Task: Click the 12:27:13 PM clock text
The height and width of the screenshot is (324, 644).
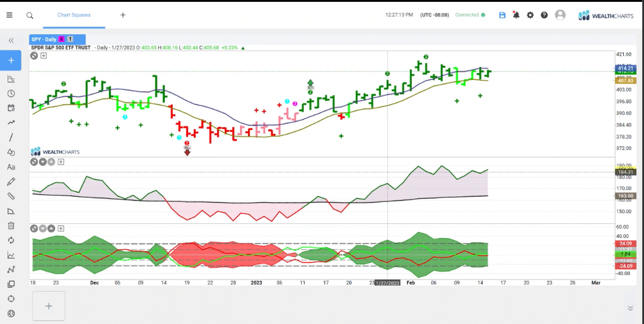Action: (399, 15)
